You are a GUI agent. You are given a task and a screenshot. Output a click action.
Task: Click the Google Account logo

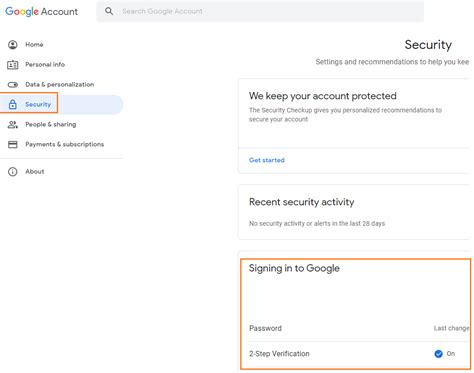coord(42,11)
